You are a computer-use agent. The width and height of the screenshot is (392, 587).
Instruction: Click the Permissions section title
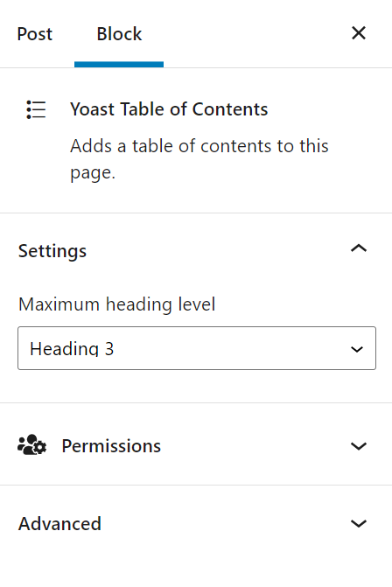111,446
